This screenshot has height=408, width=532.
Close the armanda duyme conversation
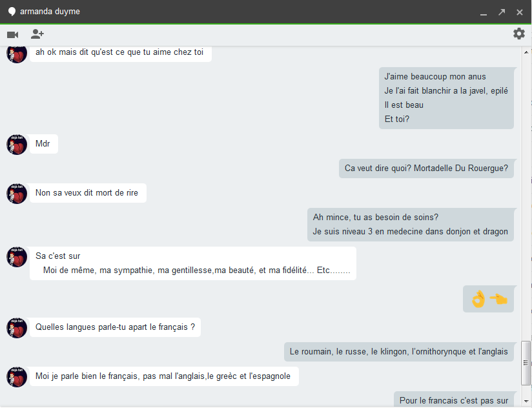coord(520,12)
